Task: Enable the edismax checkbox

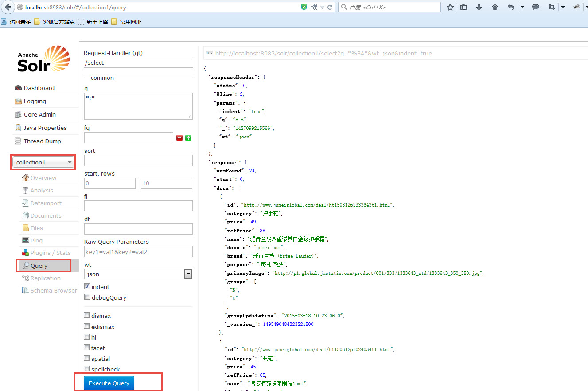Action: tap(87, 327)
